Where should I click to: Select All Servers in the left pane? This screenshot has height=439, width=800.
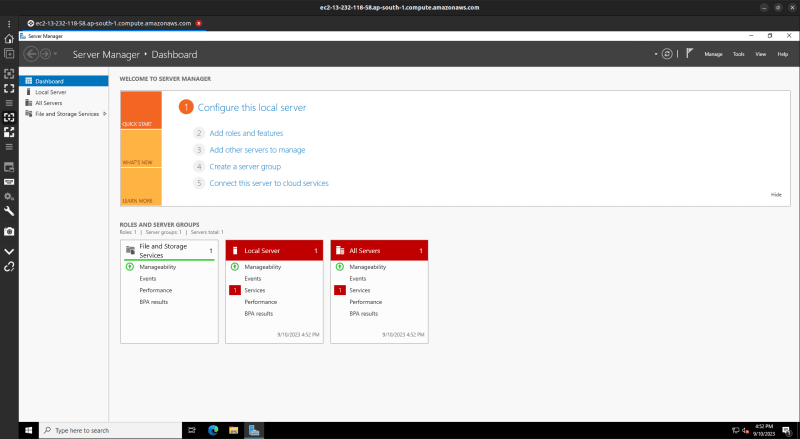pyautogui.click(x=64, y=103)
